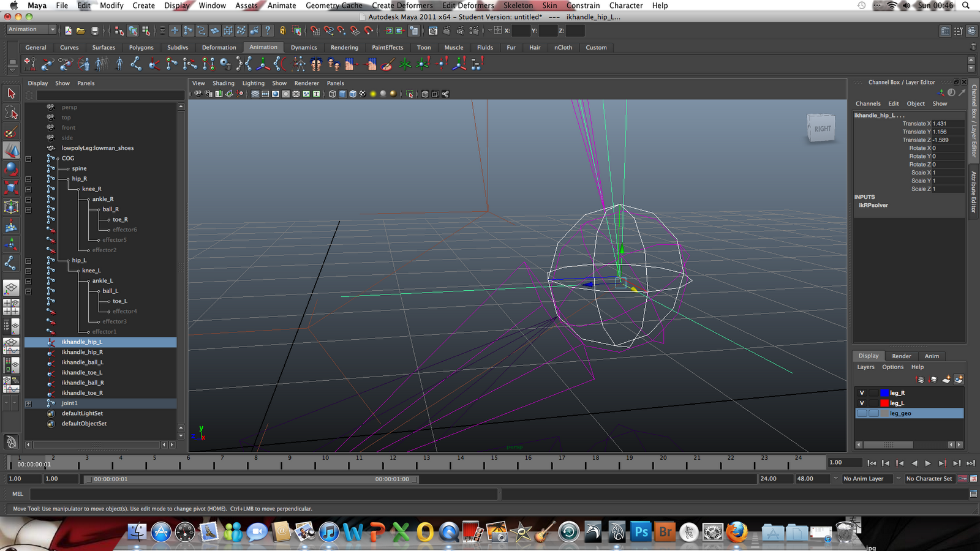Enable the Auto Keyframe toggle near the timeline
980x551 pixels.
click(x=963, y=479)
